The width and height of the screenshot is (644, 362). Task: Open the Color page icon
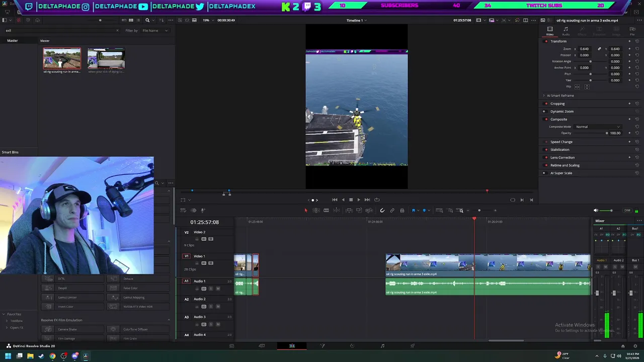point(352,346)
